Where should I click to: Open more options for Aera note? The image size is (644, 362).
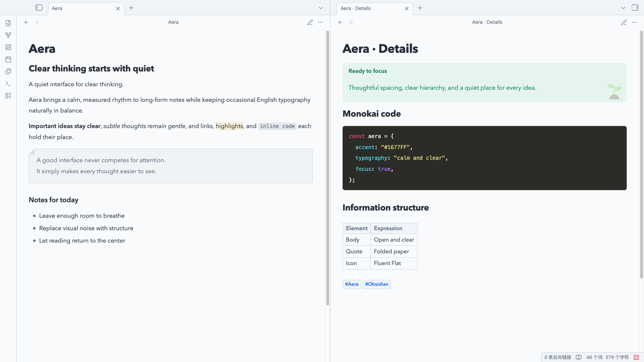click(x=320, y=22)
